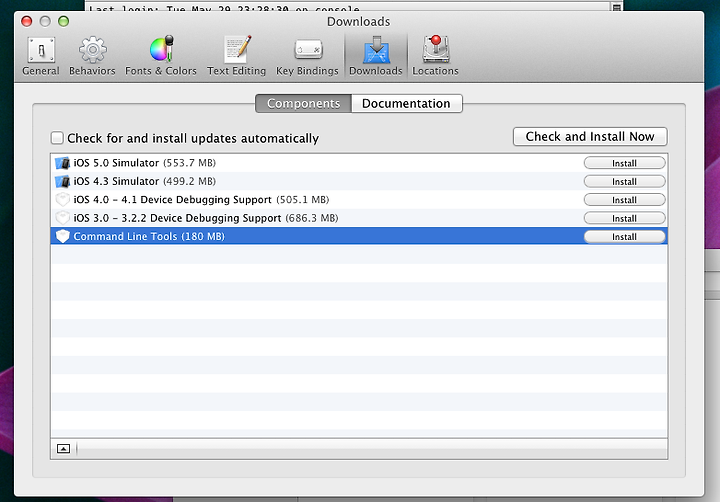Close the Downloads preferences window
This screenshot has height=502, width=720.
point(27,21)
